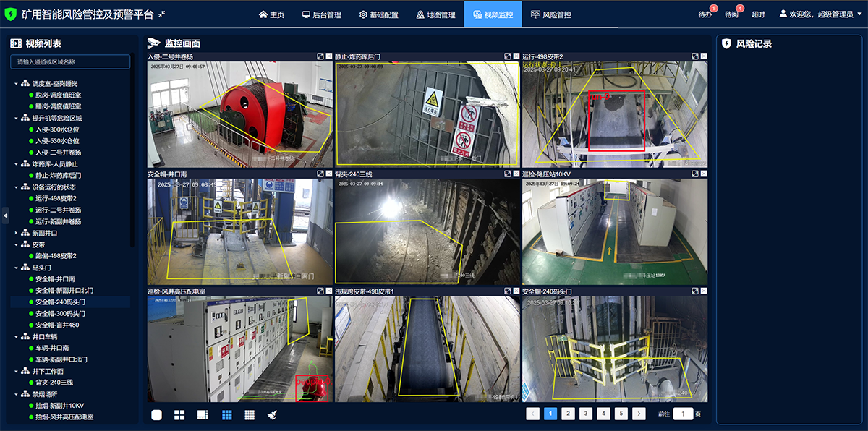Expand the 新副井口 tree node
The image size is (868, 431).
point(16,234)
